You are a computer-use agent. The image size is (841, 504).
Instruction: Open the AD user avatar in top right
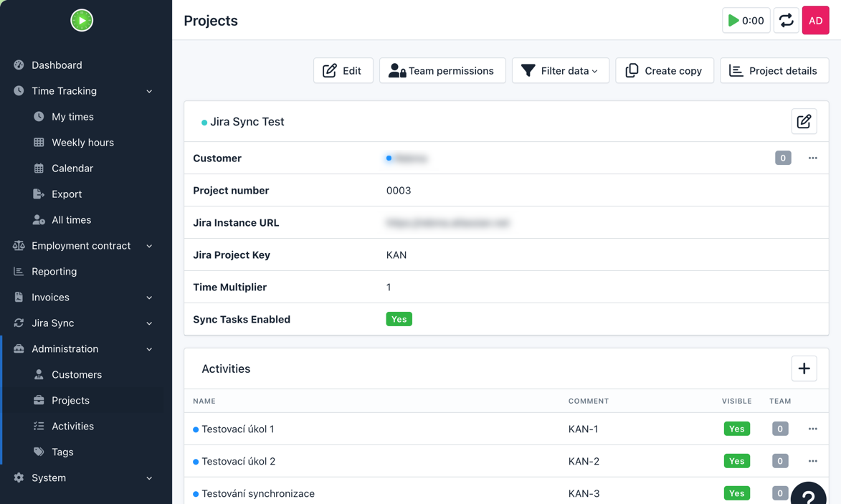click(815, 20)
